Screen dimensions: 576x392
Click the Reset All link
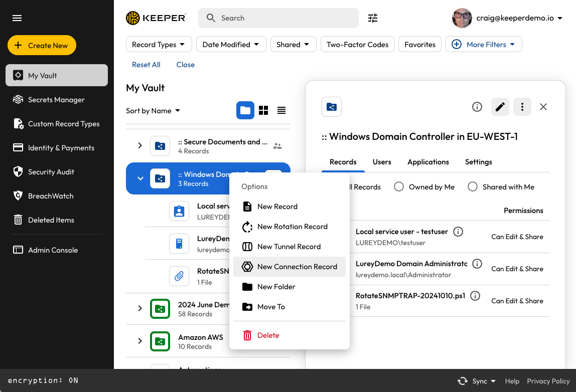[146, 65]
